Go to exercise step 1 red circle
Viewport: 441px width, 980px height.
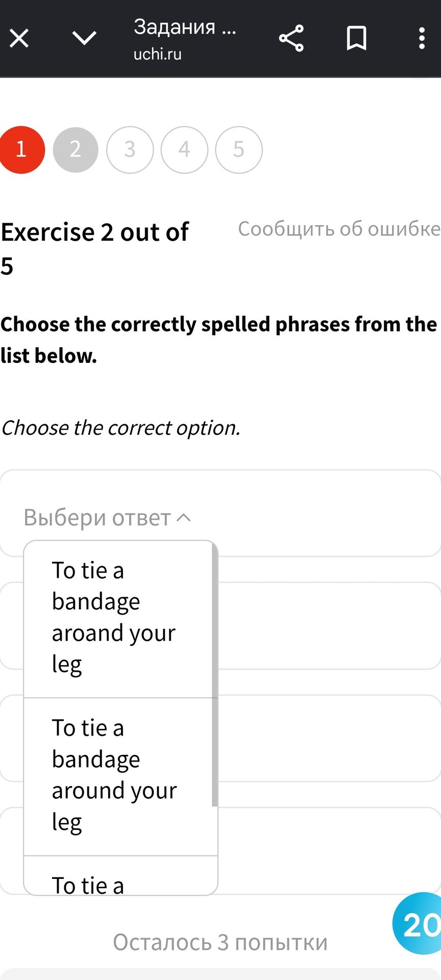(21, 150)
